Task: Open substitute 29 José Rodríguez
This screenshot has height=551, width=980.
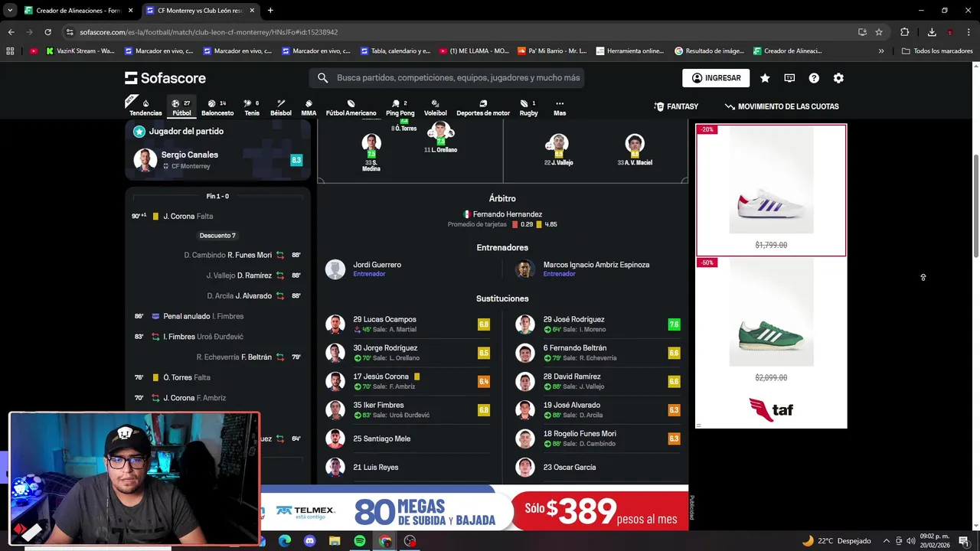Action: (x=597, y=324)
